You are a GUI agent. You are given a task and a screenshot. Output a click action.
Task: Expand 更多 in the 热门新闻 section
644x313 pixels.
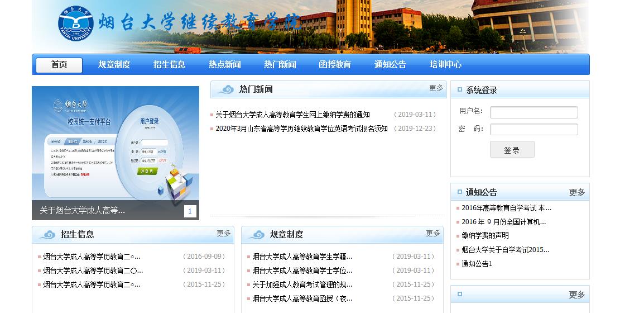click(436, 88)
